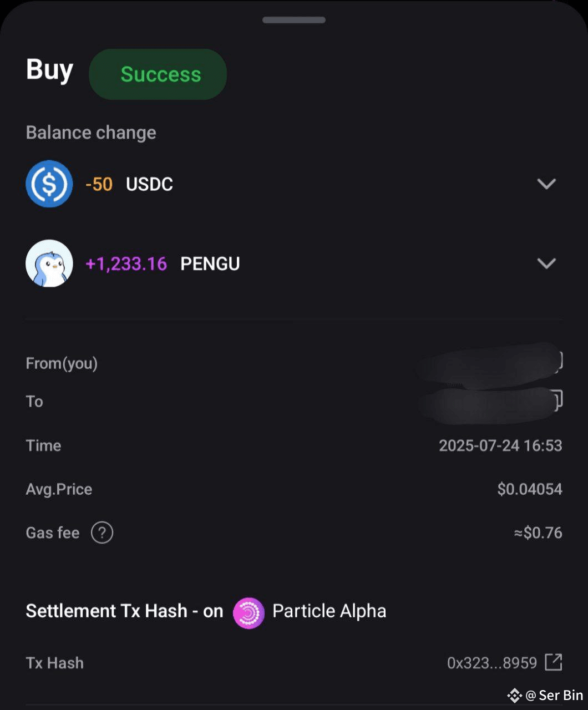Click the PENGU penguin token icon
Screen dimensions: 588x710
tap(49, 263)
